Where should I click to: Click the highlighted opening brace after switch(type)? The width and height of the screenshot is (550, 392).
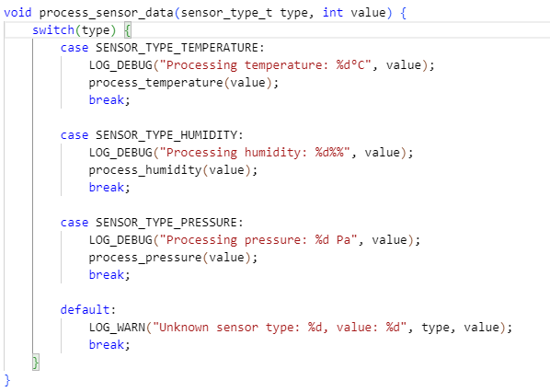point(128,30)
